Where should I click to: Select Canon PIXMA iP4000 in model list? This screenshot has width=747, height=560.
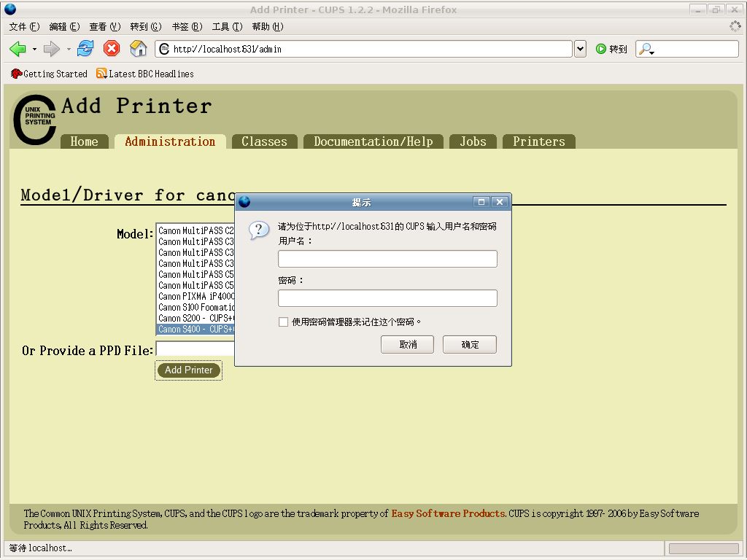pos(196,296)
